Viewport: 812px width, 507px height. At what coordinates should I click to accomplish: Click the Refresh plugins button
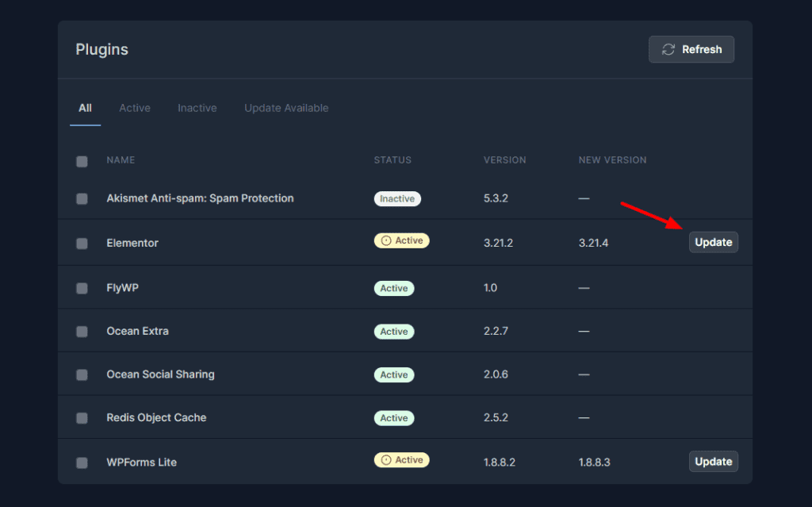(691, 49)
